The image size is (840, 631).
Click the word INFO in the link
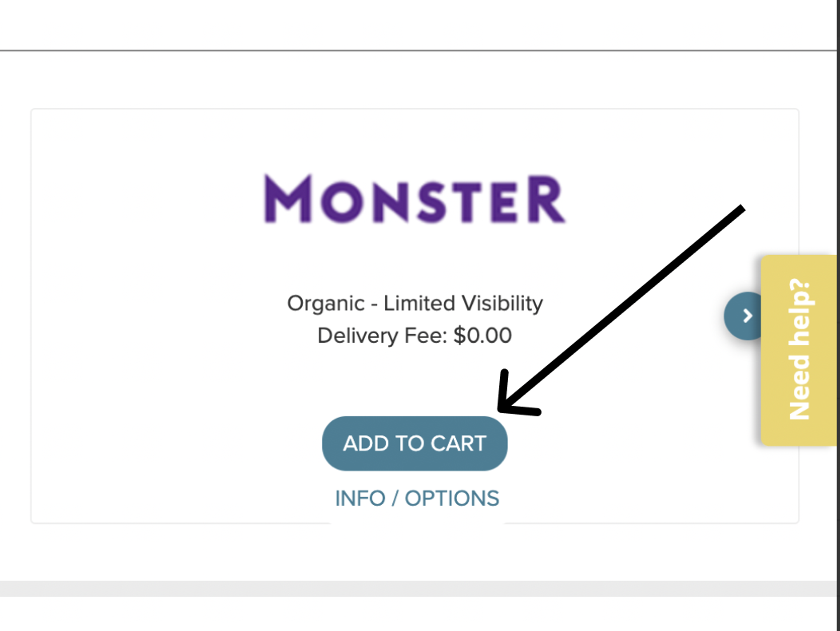360,498
